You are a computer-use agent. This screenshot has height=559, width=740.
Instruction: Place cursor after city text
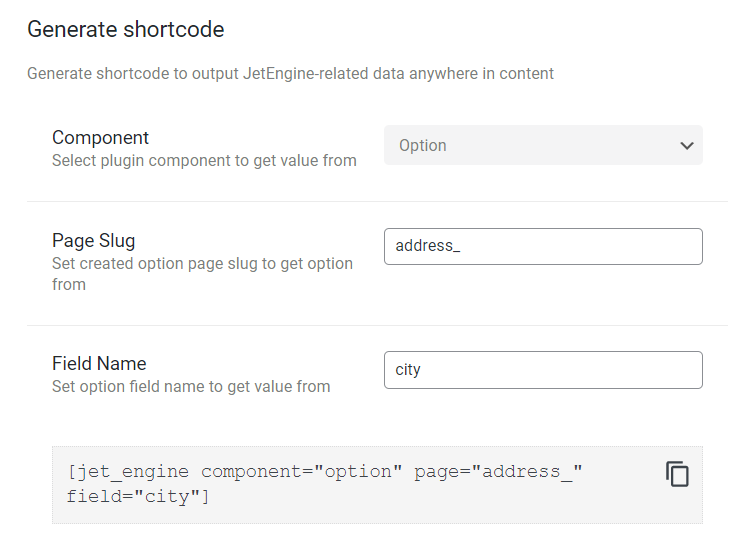tap(421, 370)
